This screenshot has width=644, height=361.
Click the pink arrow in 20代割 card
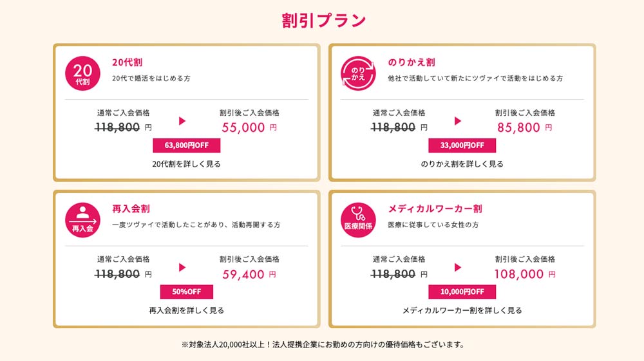pyautogui.click(x=182, y=120)
